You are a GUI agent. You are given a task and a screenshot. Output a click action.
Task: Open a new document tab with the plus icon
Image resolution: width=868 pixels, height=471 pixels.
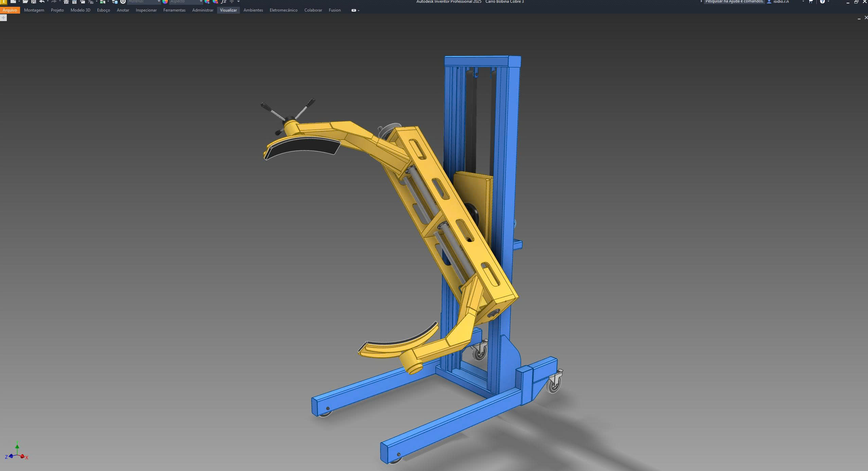[3, 17]
